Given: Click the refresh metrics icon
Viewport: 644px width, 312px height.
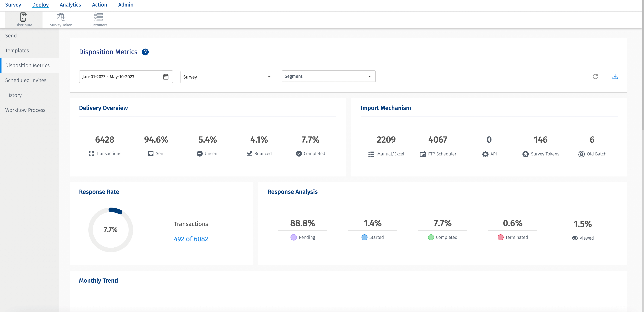Looking at the screenshot, I should 595,77.
